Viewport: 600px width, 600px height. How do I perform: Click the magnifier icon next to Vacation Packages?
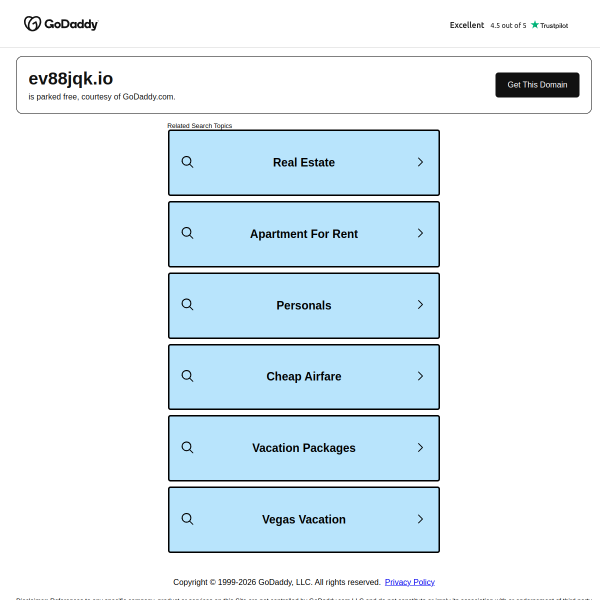187,448
